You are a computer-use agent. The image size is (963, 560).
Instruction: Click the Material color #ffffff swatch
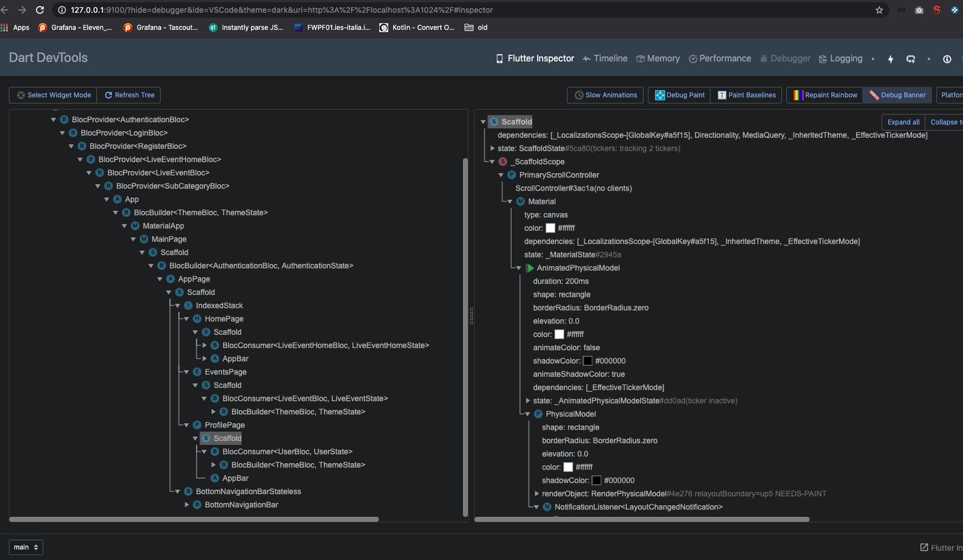550,228
